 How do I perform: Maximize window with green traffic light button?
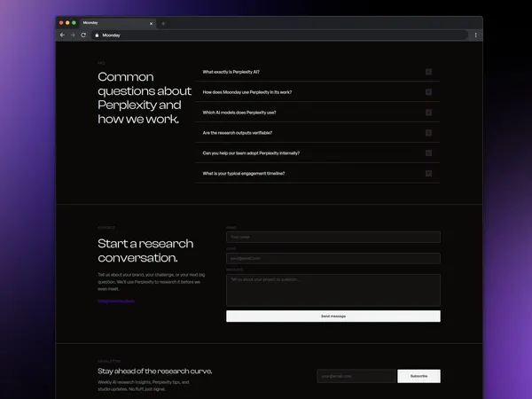point(74,23)
